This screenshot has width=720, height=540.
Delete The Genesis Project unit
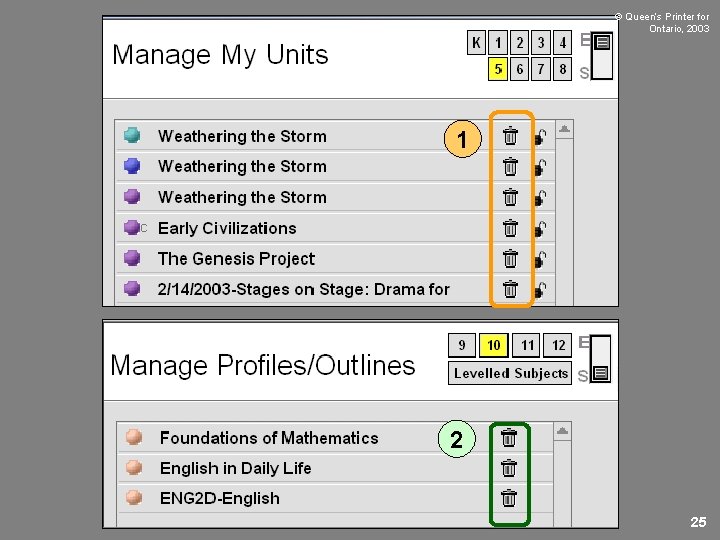[510, 259]
